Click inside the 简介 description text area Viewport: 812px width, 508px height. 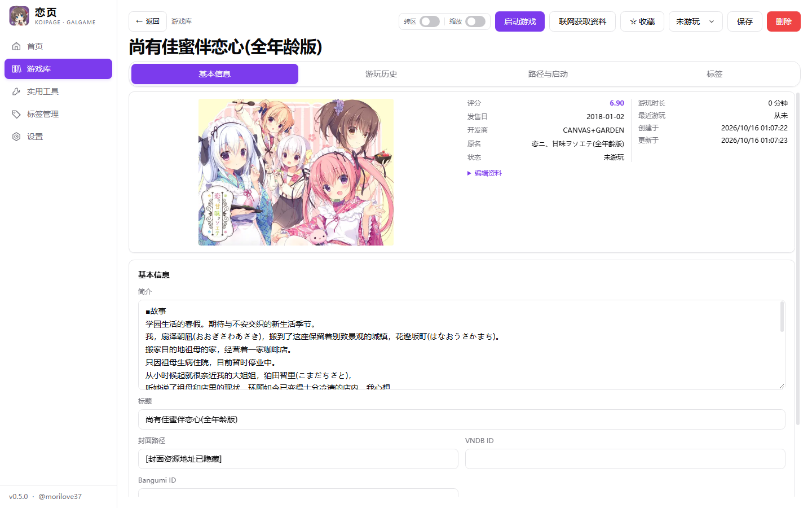click(462, 345)
